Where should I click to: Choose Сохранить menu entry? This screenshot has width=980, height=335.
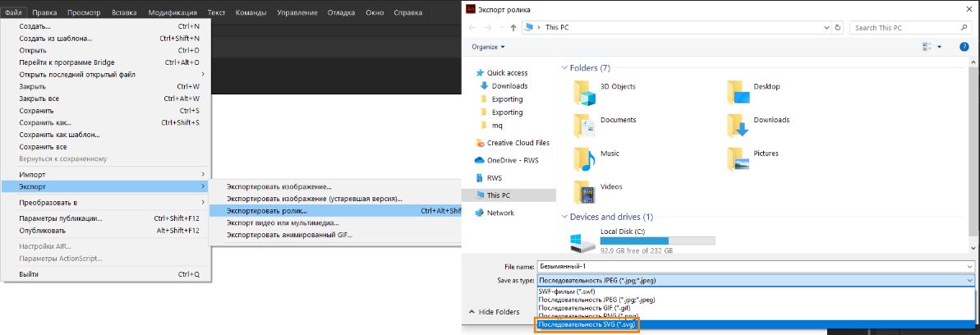pyautogui.click(x=106, y=111)
